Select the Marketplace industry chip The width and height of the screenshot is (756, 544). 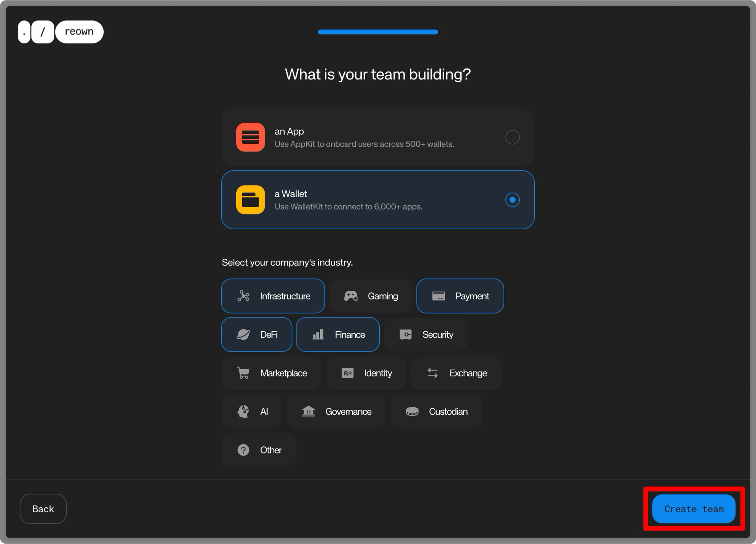coord(271,373)
